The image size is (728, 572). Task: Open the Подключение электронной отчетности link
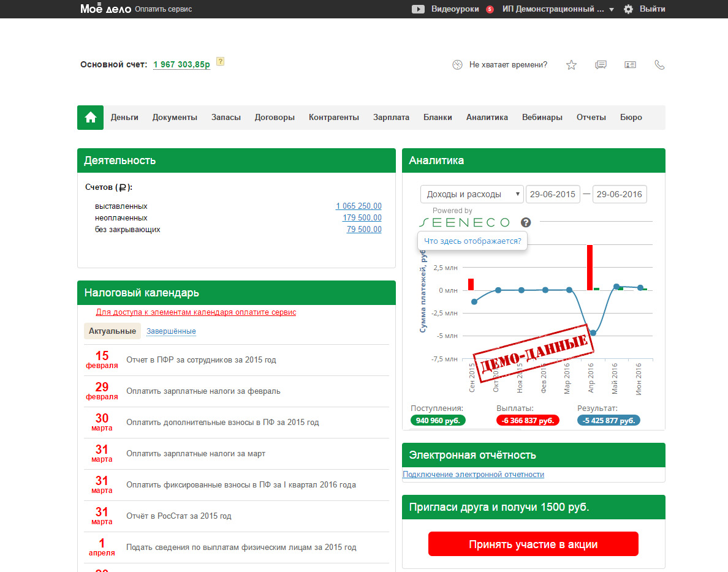[x=473, y=475]
